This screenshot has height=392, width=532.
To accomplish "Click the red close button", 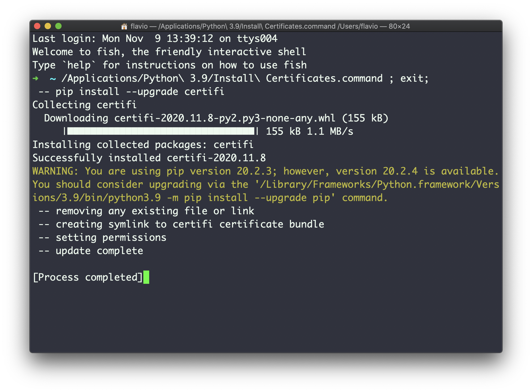I will point(37,26).
